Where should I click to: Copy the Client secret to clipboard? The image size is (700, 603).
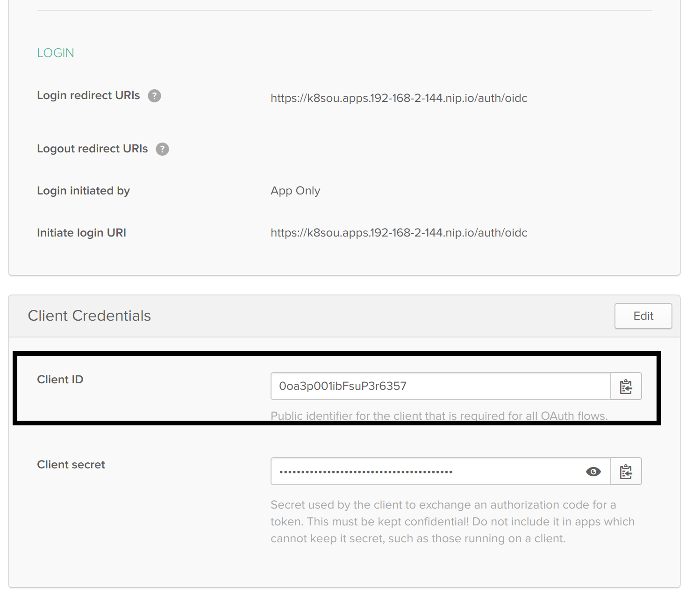click(626, 472)
